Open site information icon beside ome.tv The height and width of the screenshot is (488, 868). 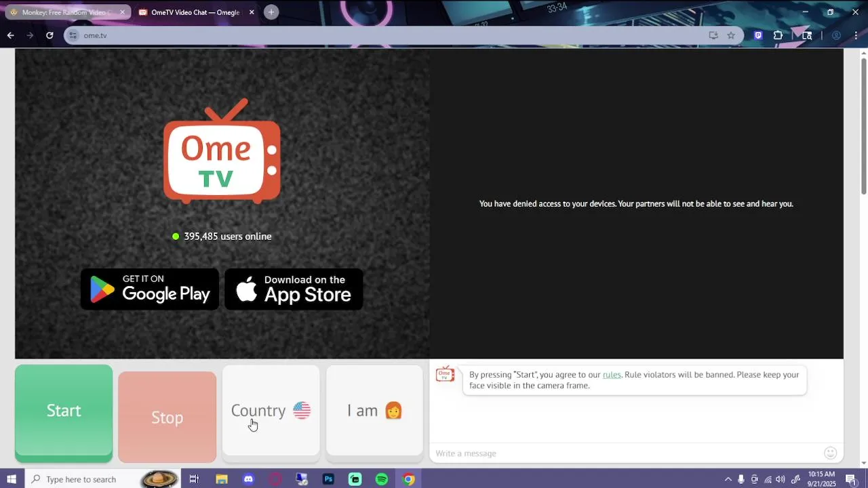pyautogui.click(x=73, y=35)
